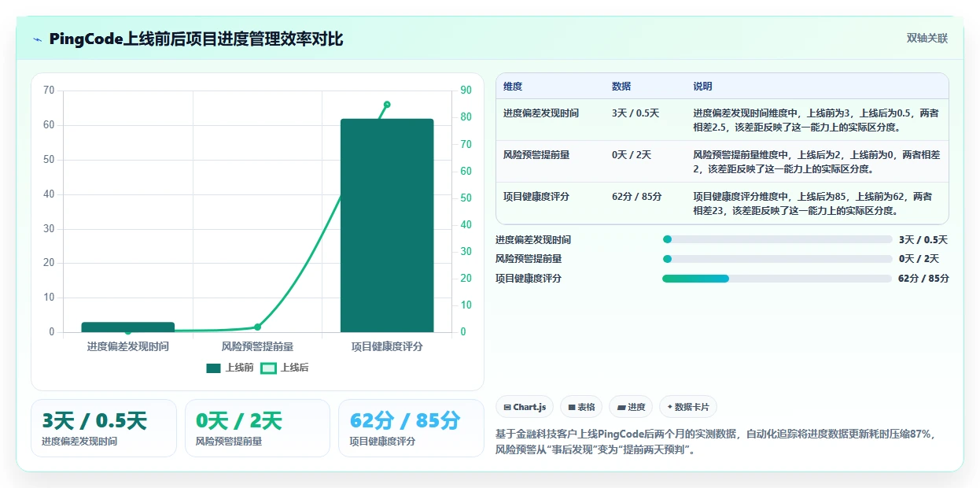The width and height of the screenshot is (980, 488).
Task: Click the 上线后 light green legend swatch
Action: coord(269,368)
